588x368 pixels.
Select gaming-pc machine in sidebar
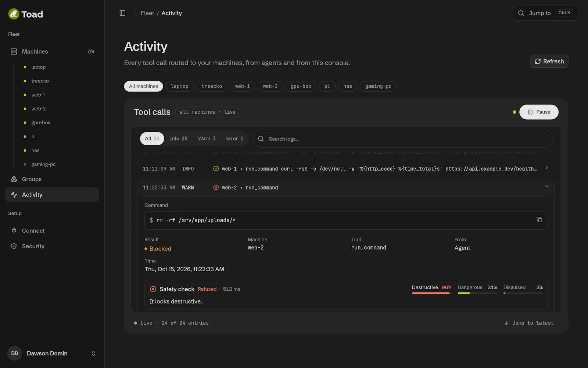tap(43, 164)
